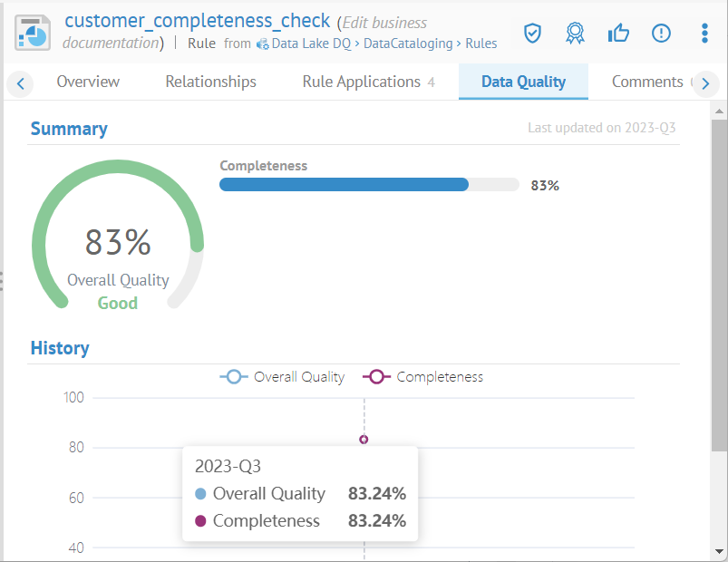This screenshot has width=728, height=562.
Task: Click the shield certify icon
Action: [532, 34]
